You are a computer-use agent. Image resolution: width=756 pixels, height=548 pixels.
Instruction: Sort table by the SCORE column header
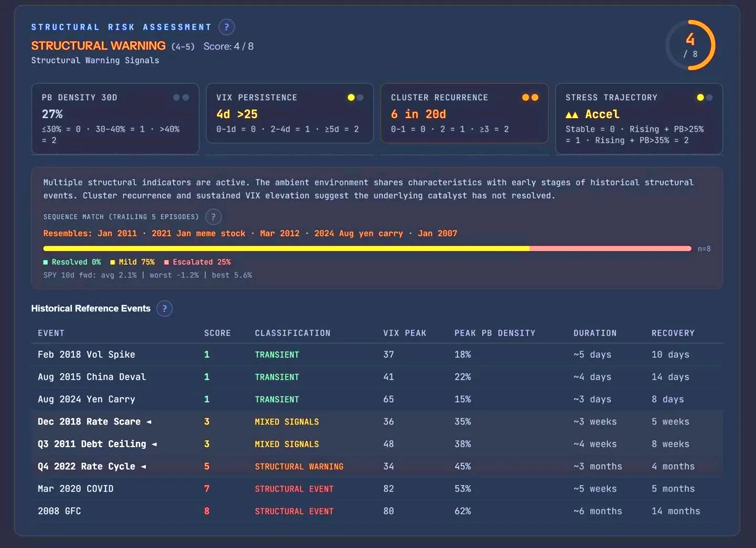coord(217,333)
